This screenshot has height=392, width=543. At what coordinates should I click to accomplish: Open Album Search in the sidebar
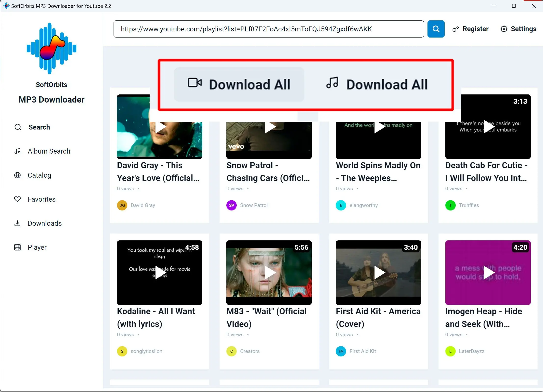point(49,151)
